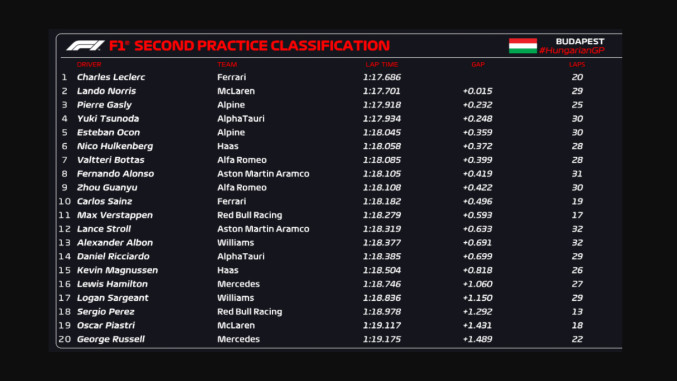Click the GAP column header
Viewport: 677px width, 381px height.
coord(478,64)
